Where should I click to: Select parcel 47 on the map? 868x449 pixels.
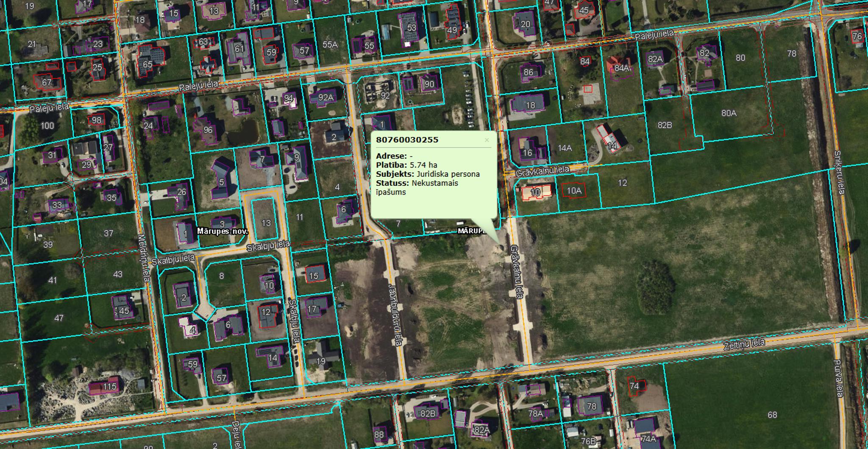[x=59, y=318]
